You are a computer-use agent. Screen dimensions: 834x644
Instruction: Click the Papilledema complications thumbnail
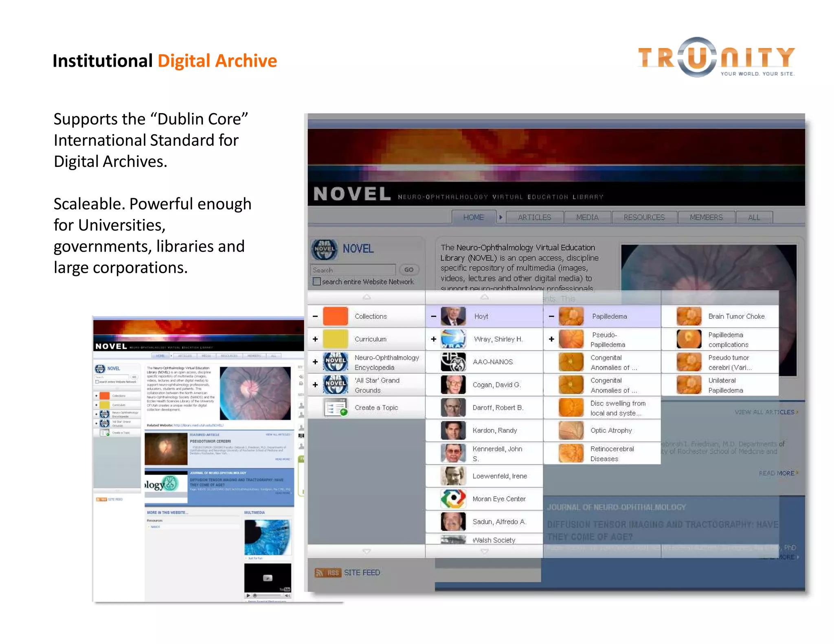coord(689,339)
